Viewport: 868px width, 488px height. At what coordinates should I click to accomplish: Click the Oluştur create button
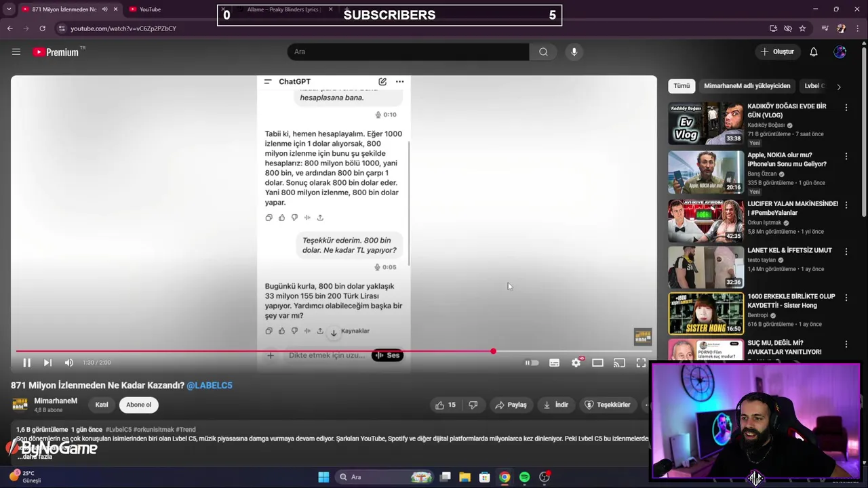[777, 52]
